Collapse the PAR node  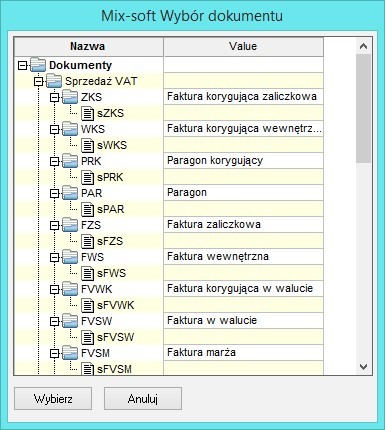pos(55,193)
